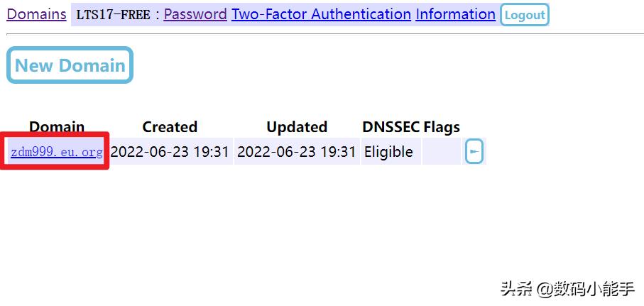Click the arrow icon button in the domain row
644x306 pixels.
click(474, 151)
